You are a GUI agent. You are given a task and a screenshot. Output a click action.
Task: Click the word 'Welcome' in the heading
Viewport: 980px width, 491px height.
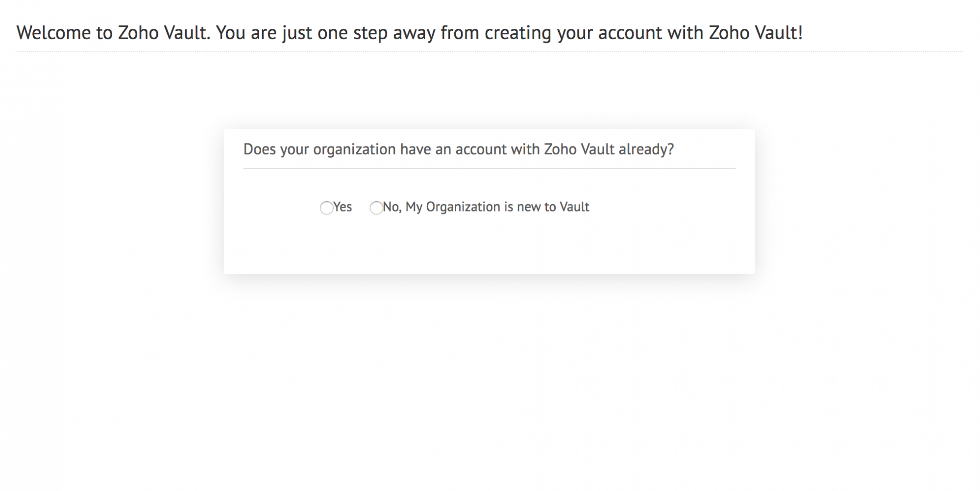[54, 33]
